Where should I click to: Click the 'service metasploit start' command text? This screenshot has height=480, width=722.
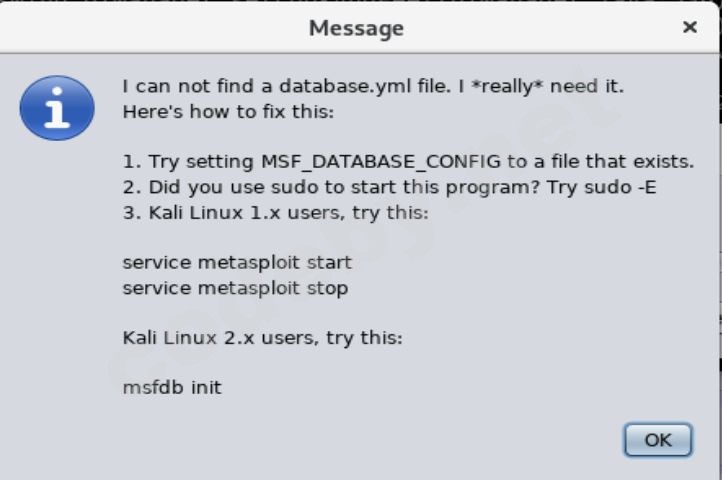tap(237, 263)
